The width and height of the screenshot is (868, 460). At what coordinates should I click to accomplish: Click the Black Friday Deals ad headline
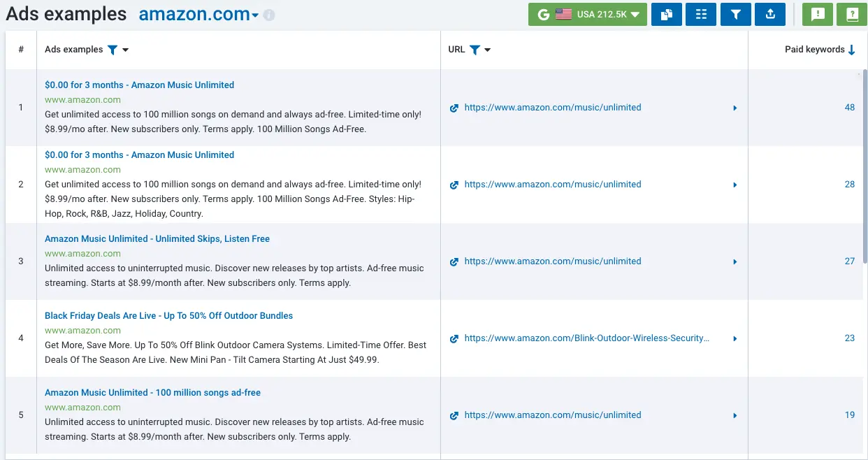[168, 315]
